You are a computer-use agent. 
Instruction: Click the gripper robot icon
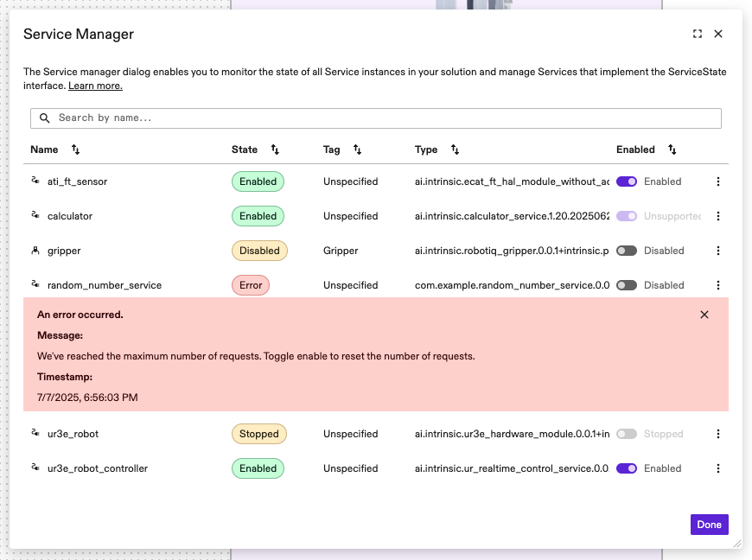[x=33, y=251]
